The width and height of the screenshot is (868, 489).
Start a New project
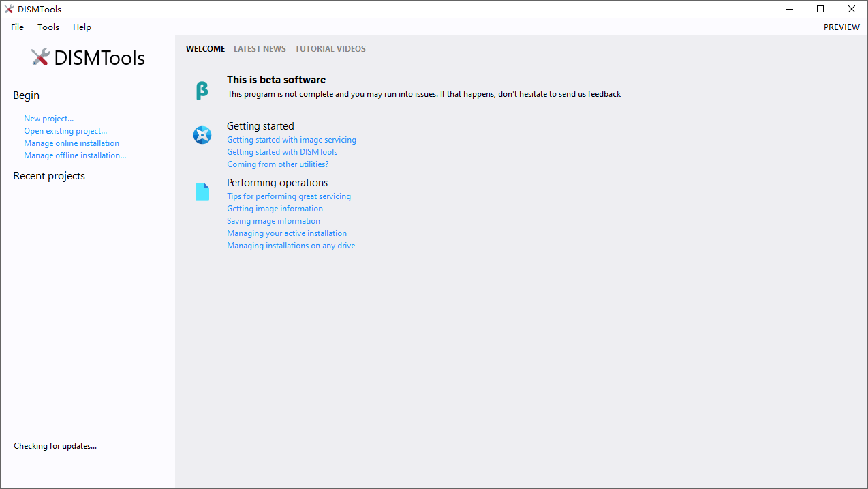pos(48,119)
